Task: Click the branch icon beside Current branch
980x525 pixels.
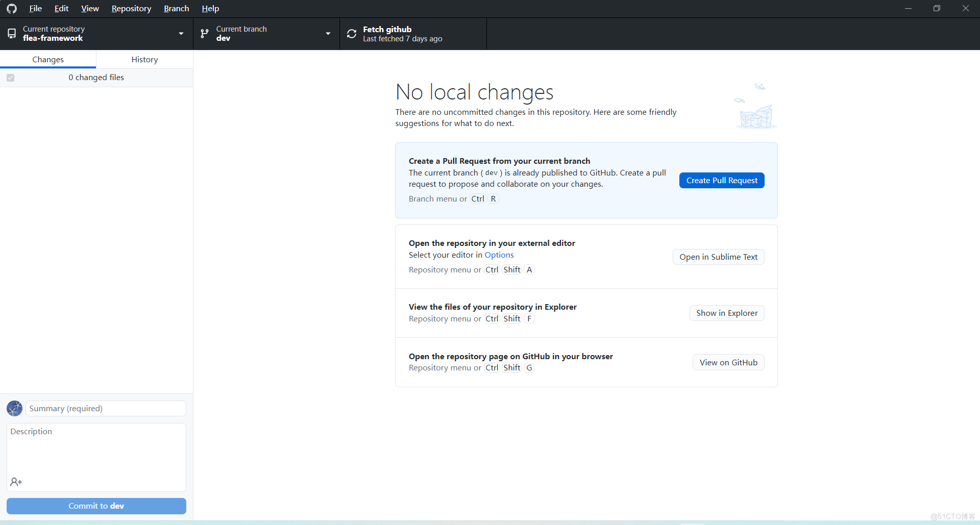Action: tap(205, 34)
